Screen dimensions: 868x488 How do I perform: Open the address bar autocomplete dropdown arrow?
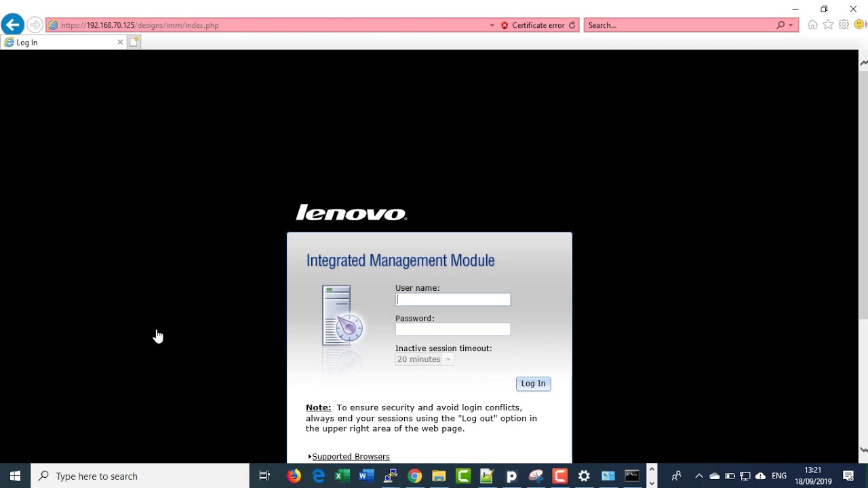[492, 25]
